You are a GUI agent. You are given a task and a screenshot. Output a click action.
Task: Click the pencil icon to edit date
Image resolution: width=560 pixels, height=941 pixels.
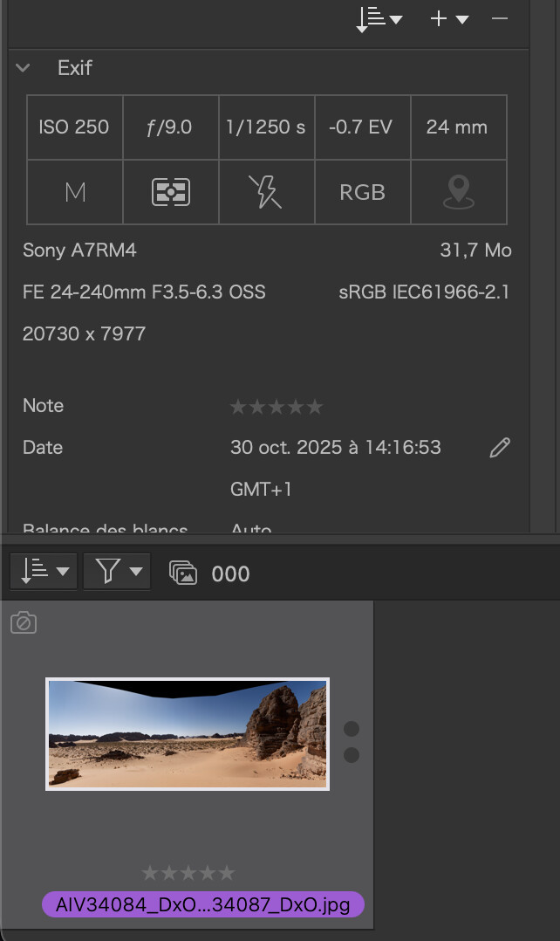click(x=499, y=449)
